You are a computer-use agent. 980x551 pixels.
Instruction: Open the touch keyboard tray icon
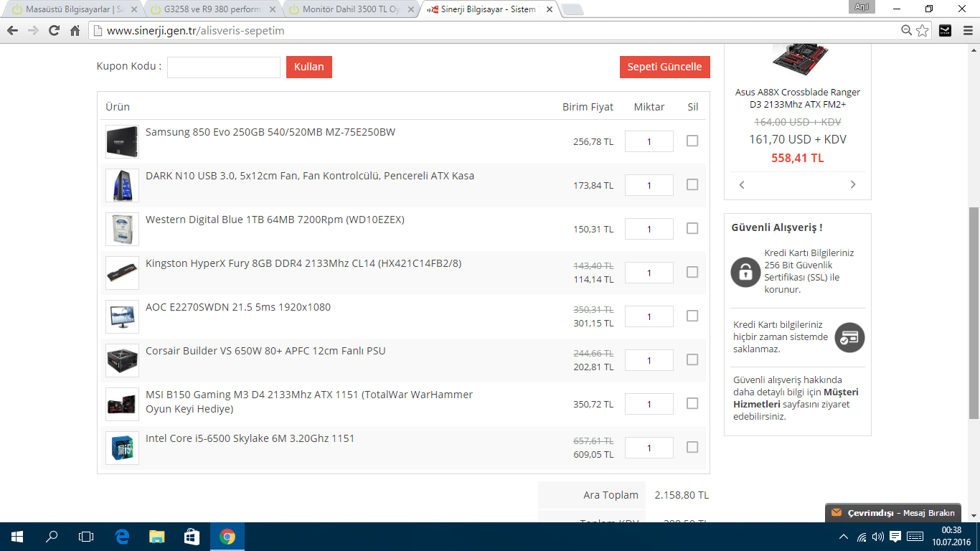[x=915, y=537]
